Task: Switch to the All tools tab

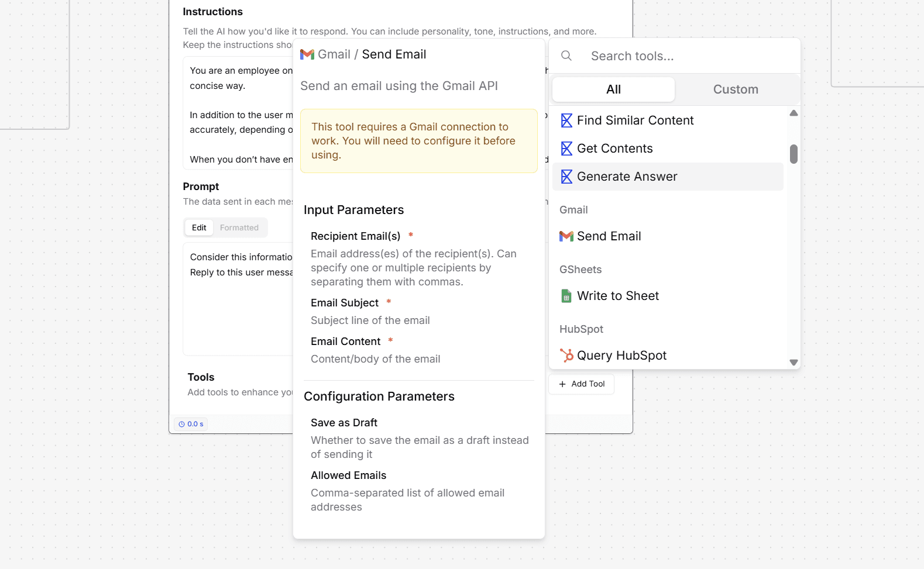Action: (613, 89)
